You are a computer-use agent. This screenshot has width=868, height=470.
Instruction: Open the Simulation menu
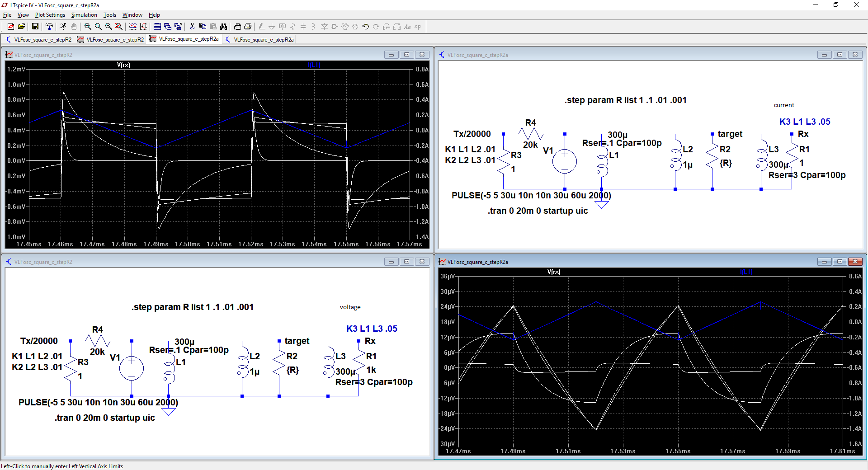(x=84, y=15)
